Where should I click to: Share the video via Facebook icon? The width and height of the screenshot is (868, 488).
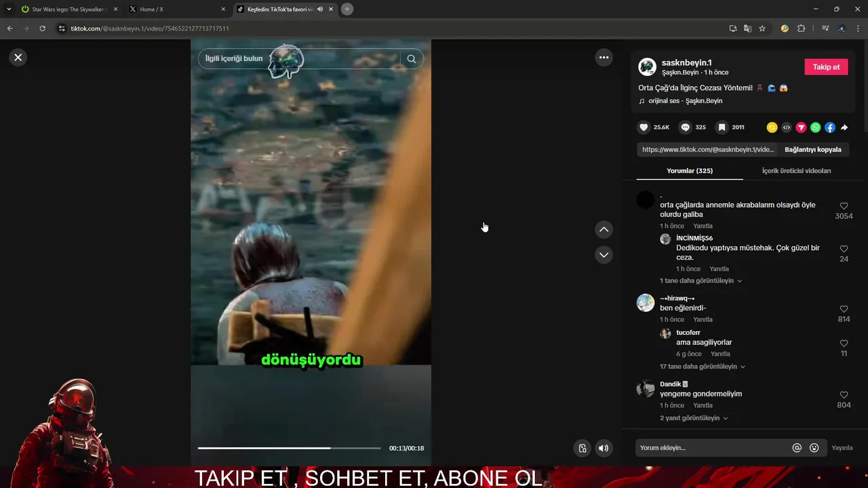830,127
